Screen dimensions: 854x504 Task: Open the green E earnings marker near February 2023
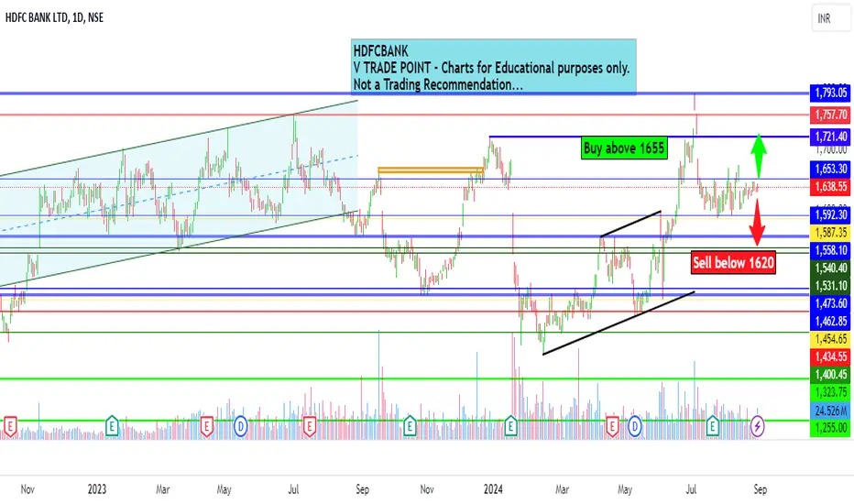click(112, 427)
